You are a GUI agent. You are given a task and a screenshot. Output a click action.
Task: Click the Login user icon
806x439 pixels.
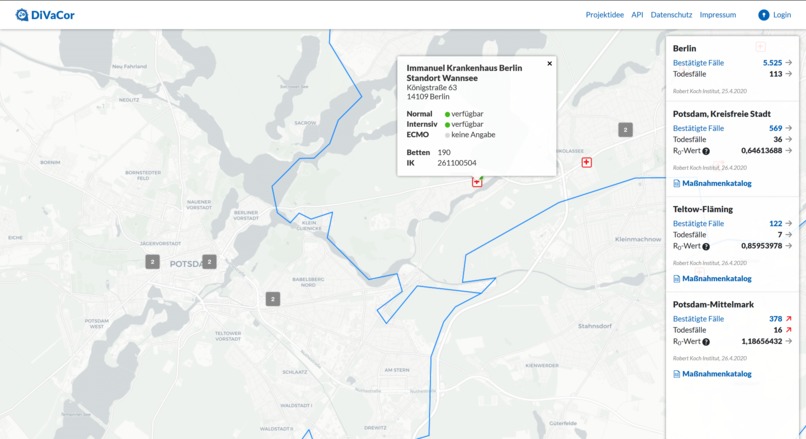(764, 15)
